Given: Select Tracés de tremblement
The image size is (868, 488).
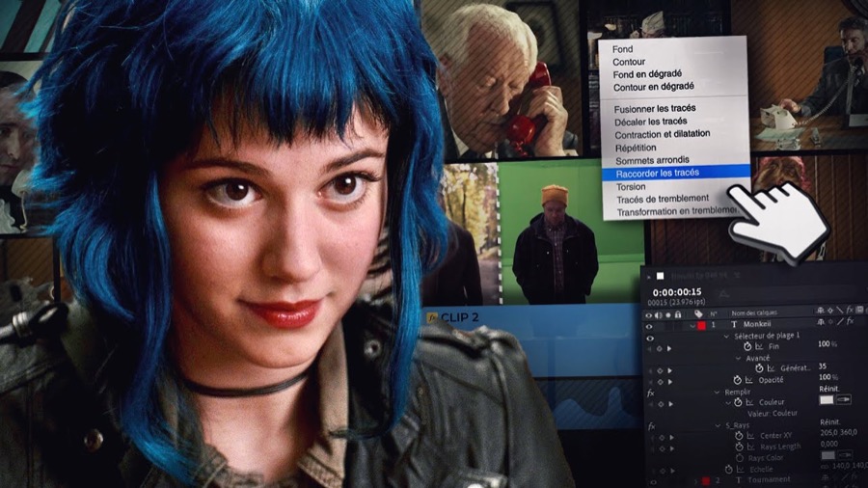Looking at the screenshot, I should 663,200.
